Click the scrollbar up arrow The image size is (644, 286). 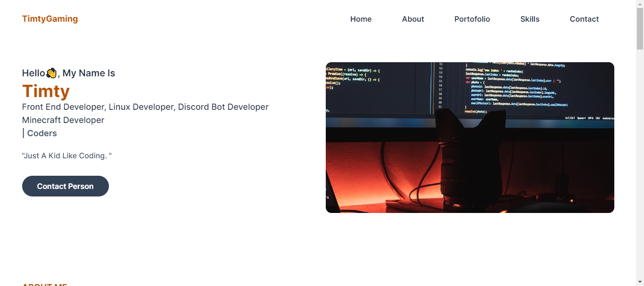pyautogui.click(x=640, y=4)
